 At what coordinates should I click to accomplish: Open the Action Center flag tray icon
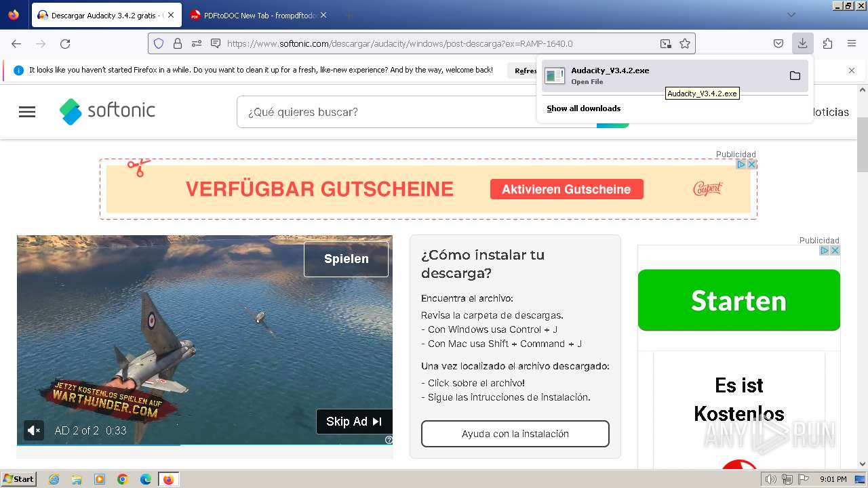click(803, 479)
